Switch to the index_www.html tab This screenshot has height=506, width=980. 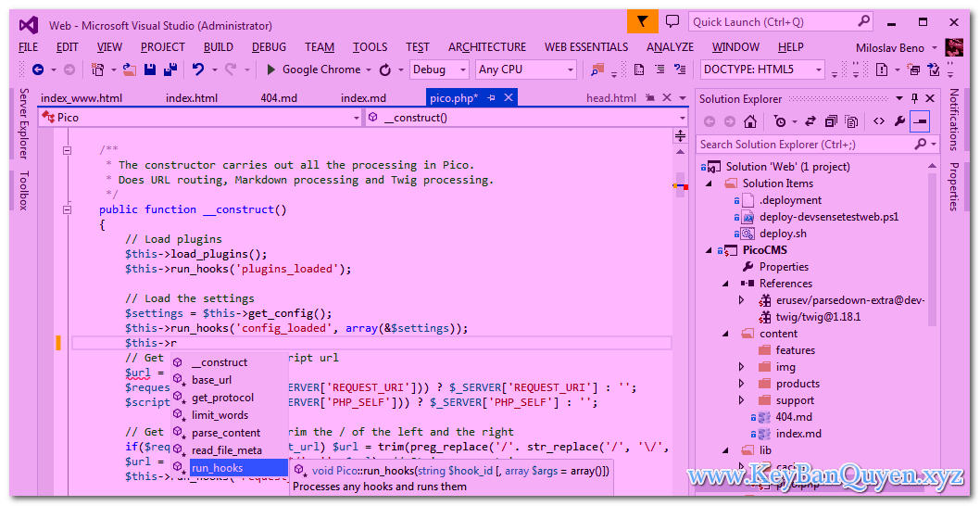(x=82, y=98)
